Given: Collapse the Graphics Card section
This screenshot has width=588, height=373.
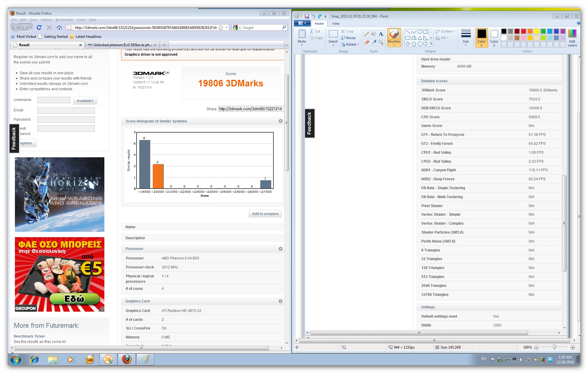Looking at the screenshot, I should (x=281, y=301).
